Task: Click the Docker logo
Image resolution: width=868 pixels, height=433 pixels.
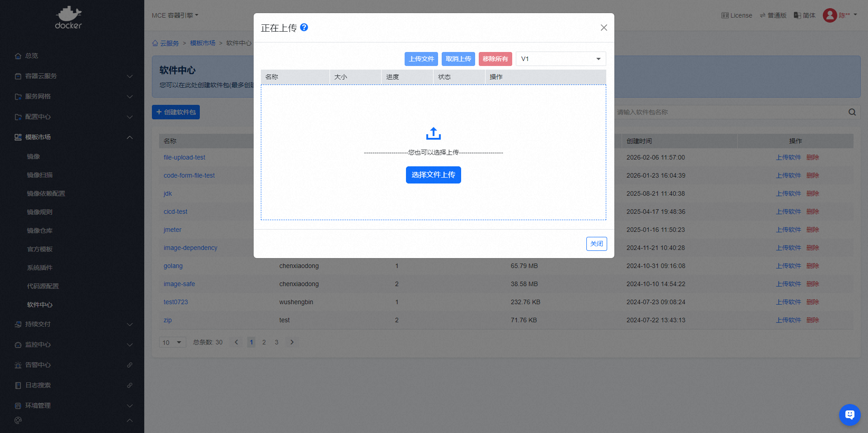Action: click(69, 18)
